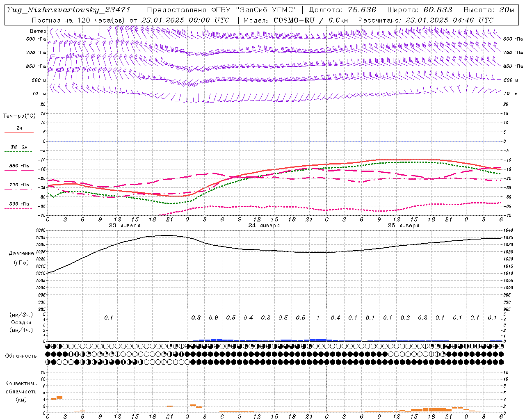Click the "Осадки" precipitation label
The image size is (525, 420).
click(x=21, y=322)
